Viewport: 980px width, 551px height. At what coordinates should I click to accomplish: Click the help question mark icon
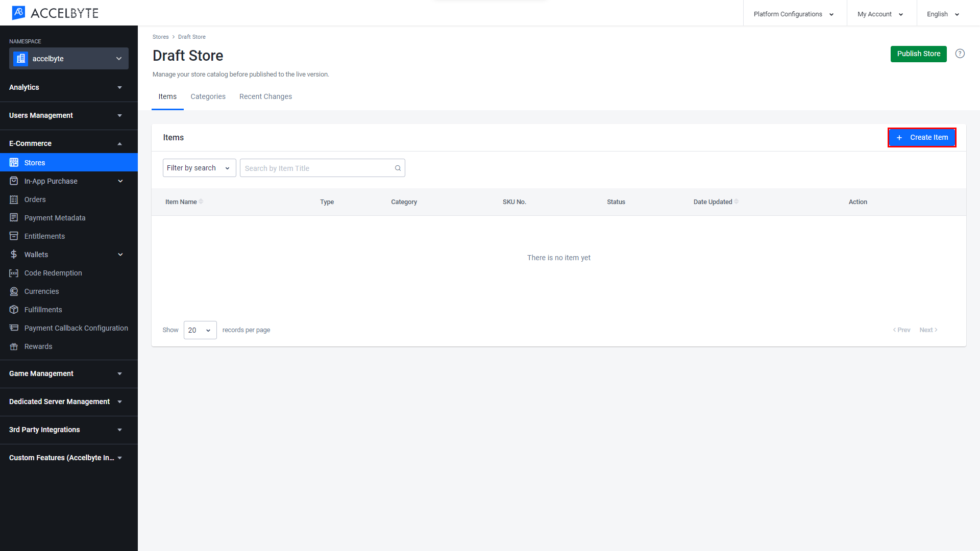(960, 54)
